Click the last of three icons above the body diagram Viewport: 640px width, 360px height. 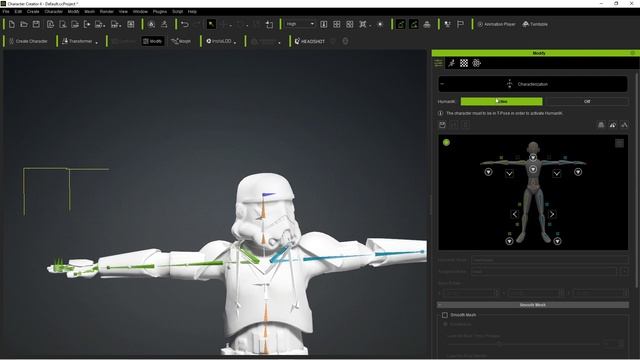click(624, 125)
